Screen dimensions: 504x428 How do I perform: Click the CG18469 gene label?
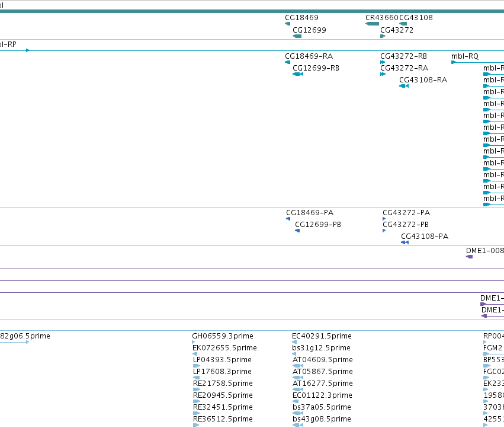tap(301, 18)
